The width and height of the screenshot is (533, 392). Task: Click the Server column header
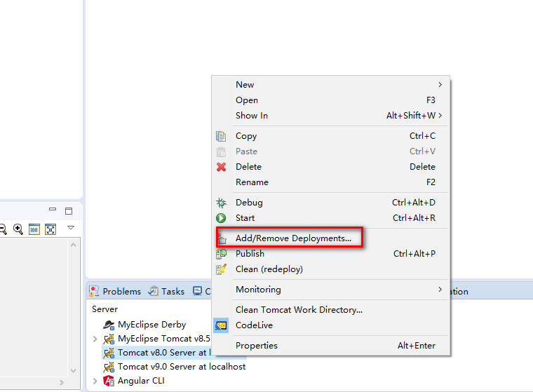(x=104, y=309)
